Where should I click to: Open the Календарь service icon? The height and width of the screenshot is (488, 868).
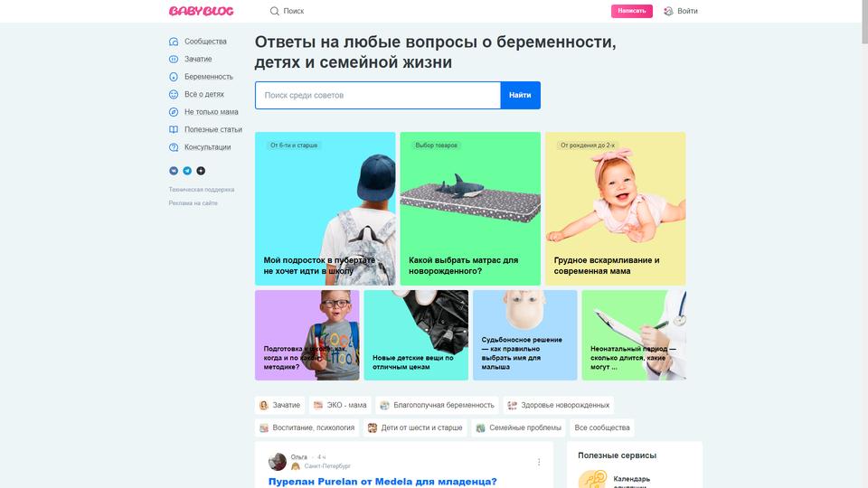coord(592,479)
